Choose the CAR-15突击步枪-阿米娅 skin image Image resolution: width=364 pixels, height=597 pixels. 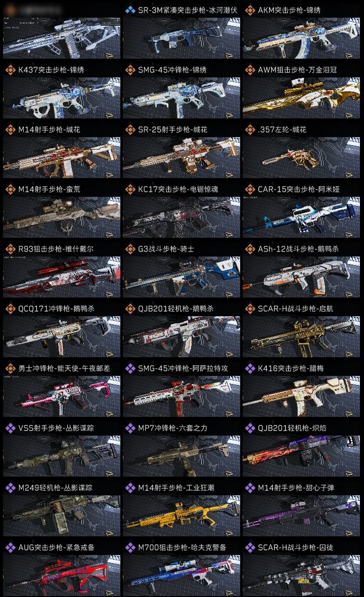[301, 218]
